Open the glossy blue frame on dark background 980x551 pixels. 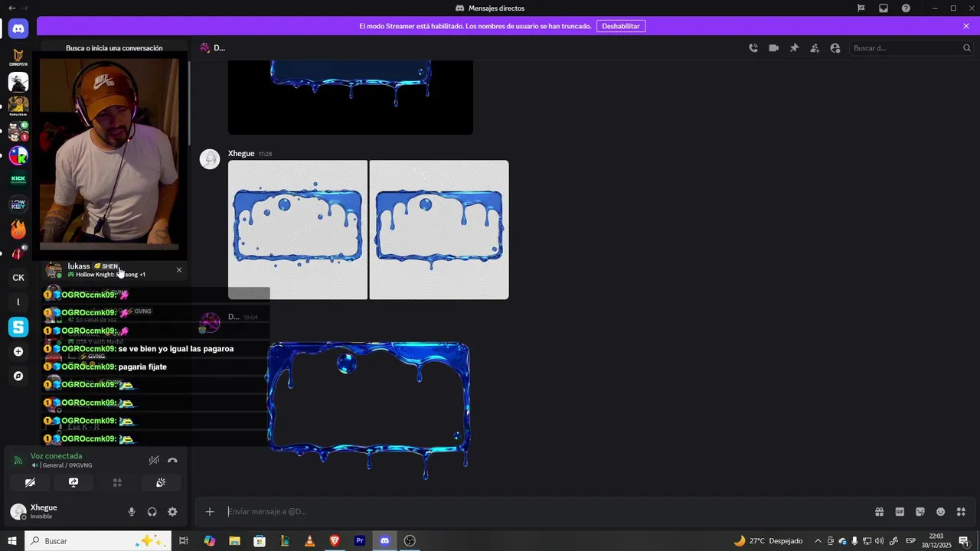point(368,410)
